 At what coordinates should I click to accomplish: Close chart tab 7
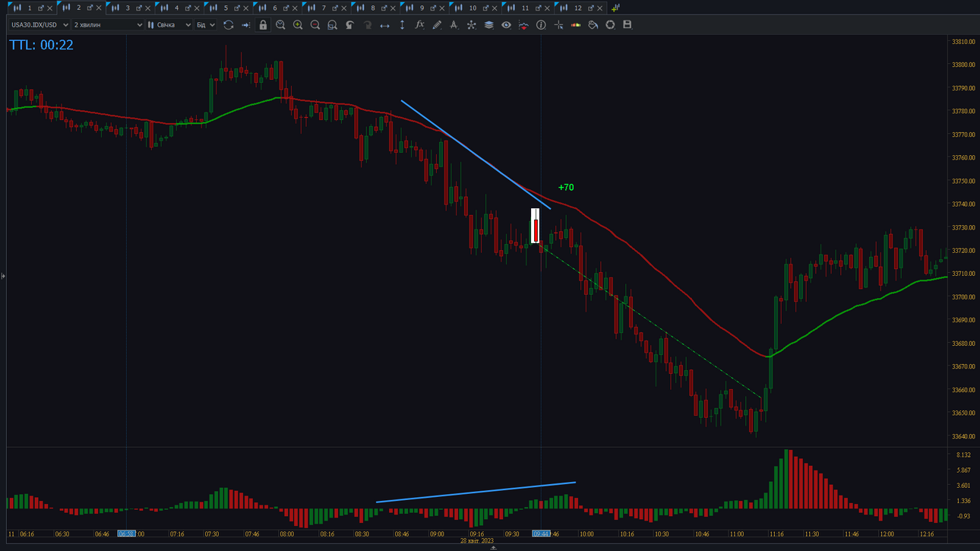[344, 8]
